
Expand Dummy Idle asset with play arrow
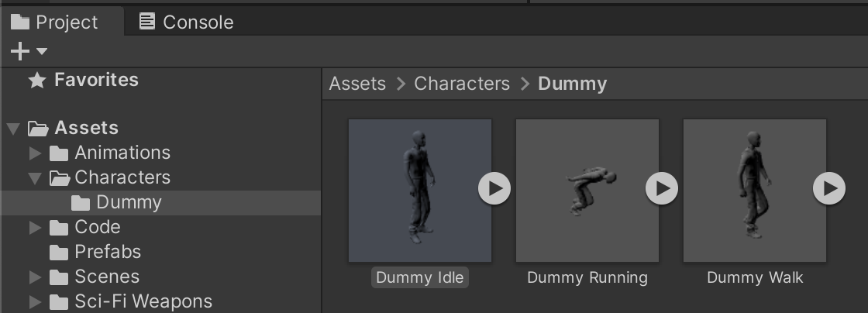[x=494, y=188]
